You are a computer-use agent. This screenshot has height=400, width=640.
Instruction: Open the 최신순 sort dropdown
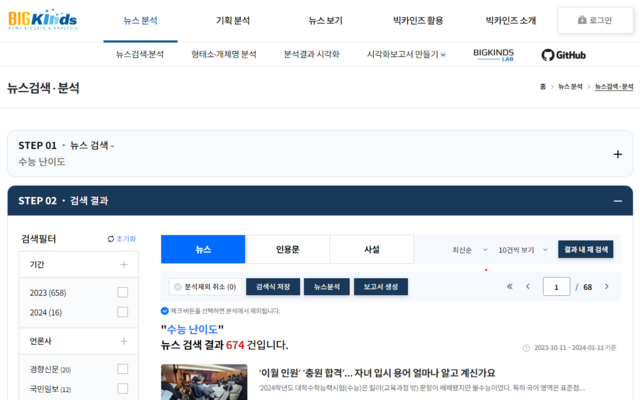(469, 250)
